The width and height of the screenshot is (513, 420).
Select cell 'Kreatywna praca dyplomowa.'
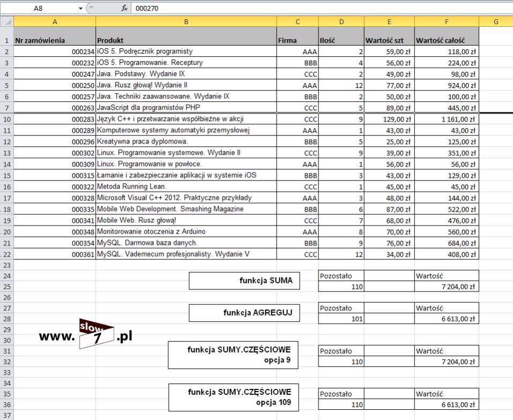[186, 141]
